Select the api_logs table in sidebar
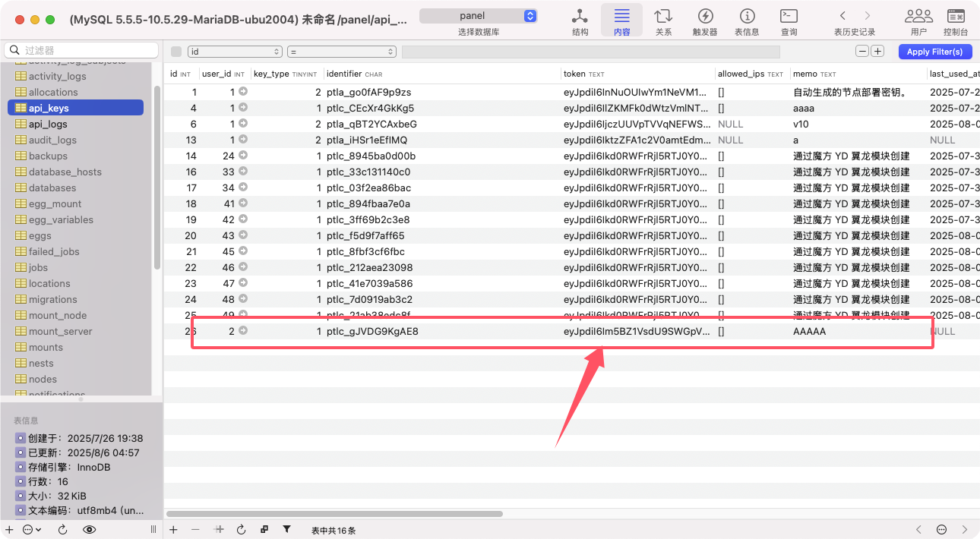The height and width of the screenshot is (539, 980). (x=48, y=124)
